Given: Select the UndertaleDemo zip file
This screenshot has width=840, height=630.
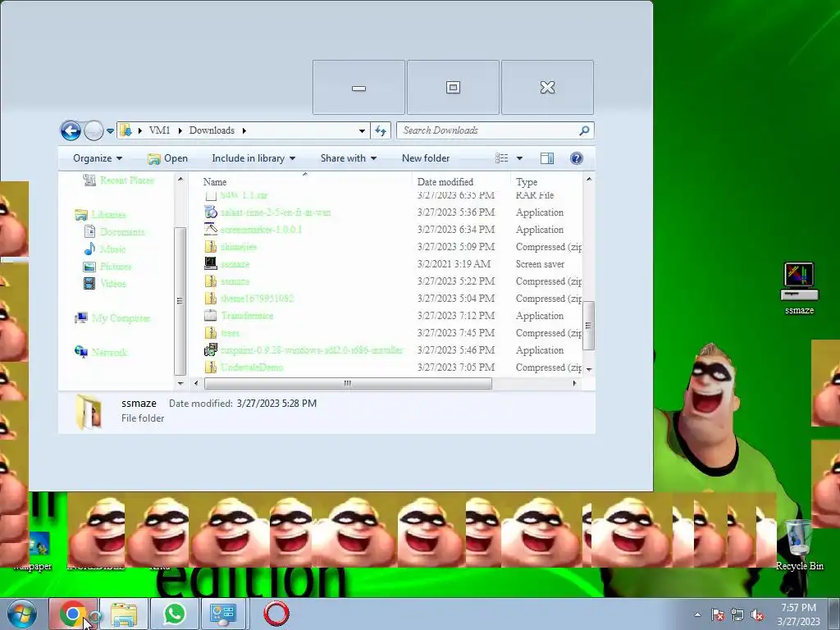Looking at the screenshot, I should click(x=251, y=367).
